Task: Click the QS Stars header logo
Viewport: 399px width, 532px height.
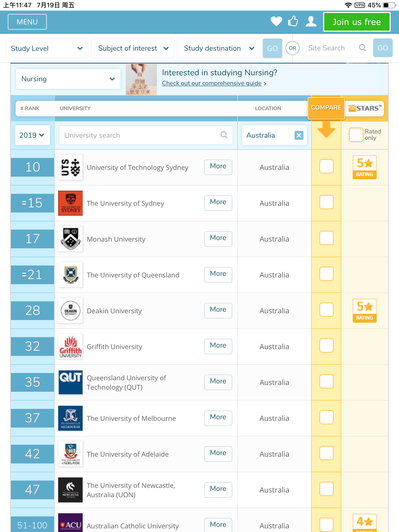Action: [x=365, y=108]
